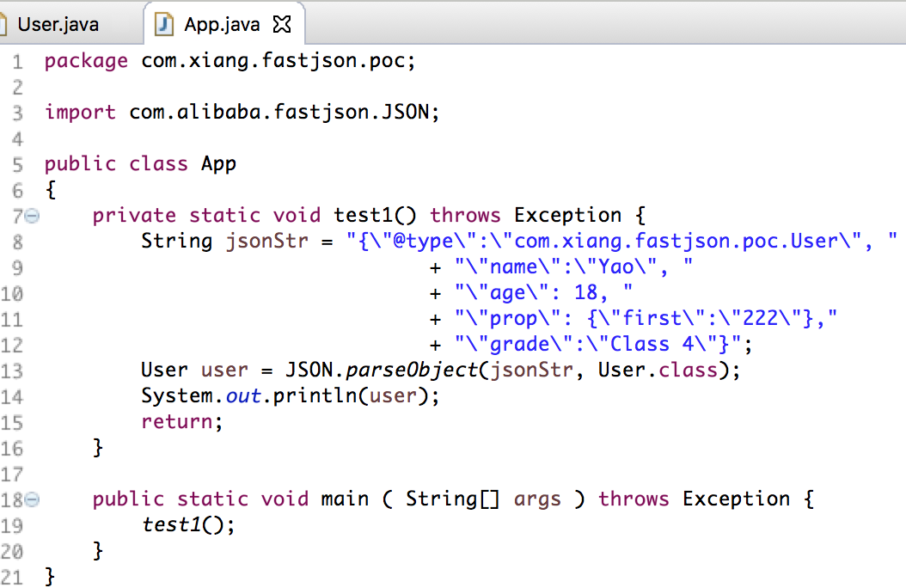Click the 'private' keyword on line 7
The width and height of the screenshot is (906, 588).
(x=134, y=216)
